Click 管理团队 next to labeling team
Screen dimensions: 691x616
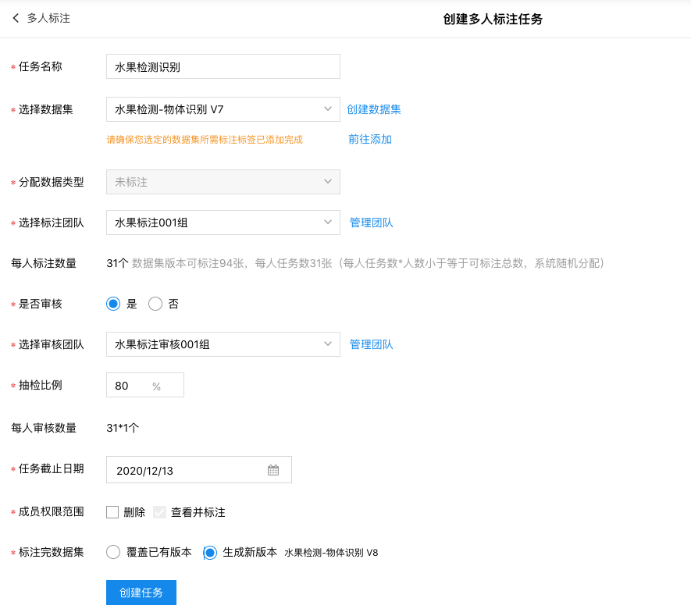(x=371, y=223)
